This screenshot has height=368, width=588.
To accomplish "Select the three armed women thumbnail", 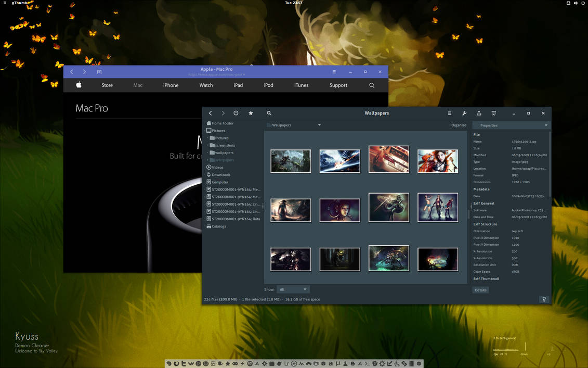I will tap(438, 207).
